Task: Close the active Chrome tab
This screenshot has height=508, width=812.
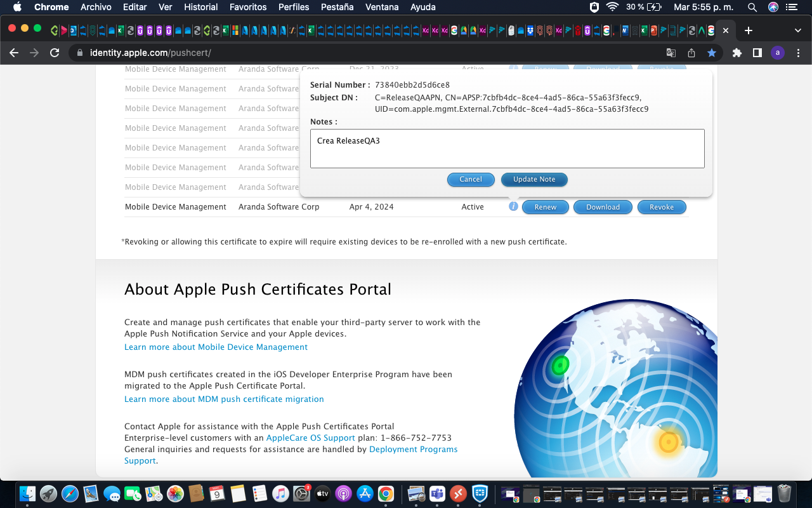Action: (x=726, y=30)
